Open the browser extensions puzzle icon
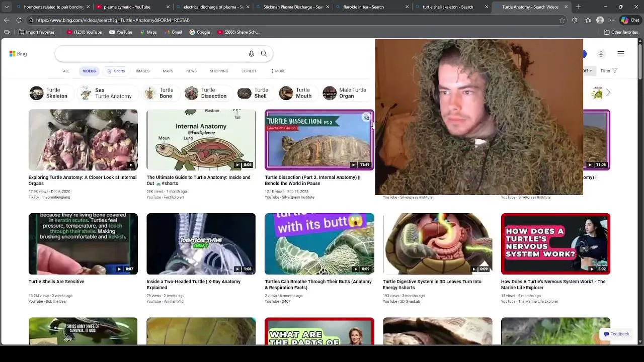The width and height of the screenshot is (644, 362). click(x=574, y=20)
